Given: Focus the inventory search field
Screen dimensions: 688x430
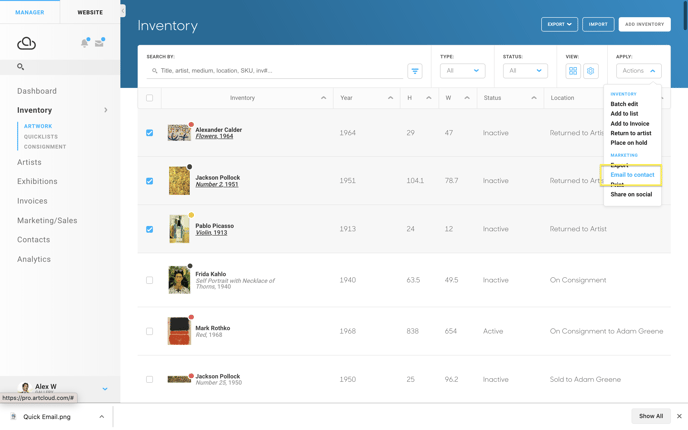Looking at the screenshot, I should (275, 71).
